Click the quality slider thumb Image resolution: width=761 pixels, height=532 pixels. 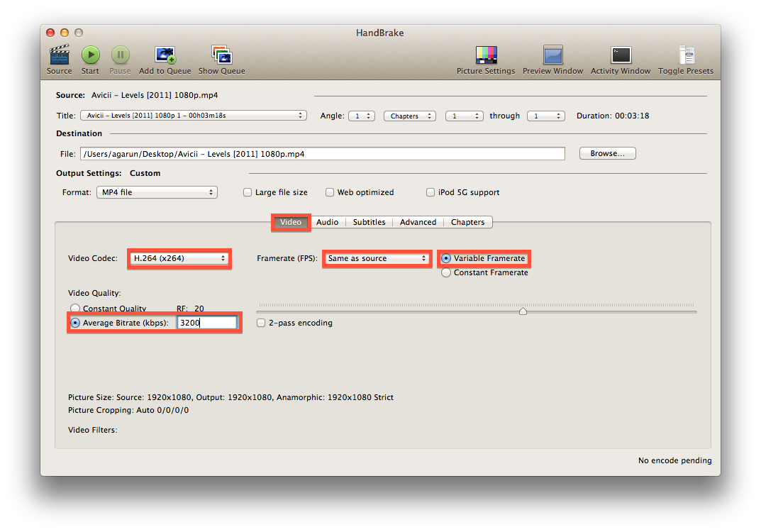pos(523,311)
